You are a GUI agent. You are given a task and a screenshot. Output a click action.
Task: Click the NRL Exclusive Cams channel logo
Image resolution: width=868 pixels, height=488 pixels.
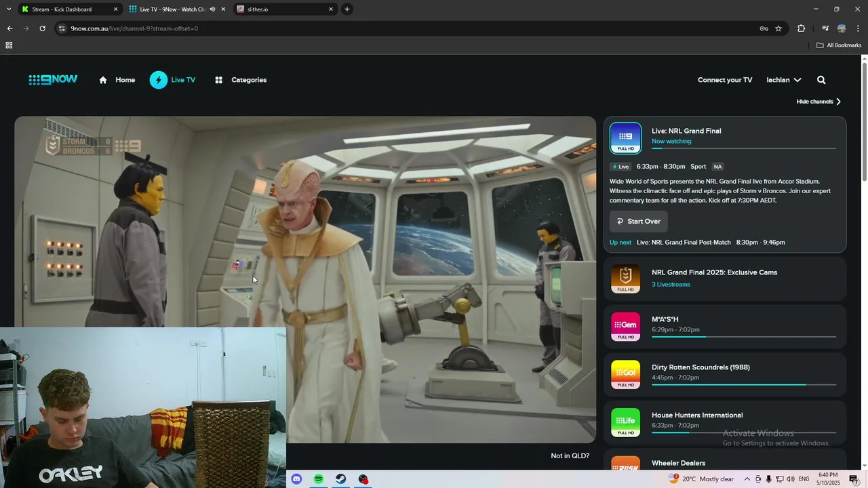click(x=625, y=279)
